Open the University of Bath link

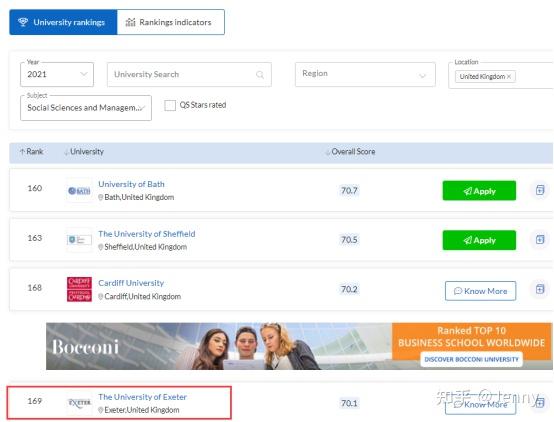[x=131, y=184]
